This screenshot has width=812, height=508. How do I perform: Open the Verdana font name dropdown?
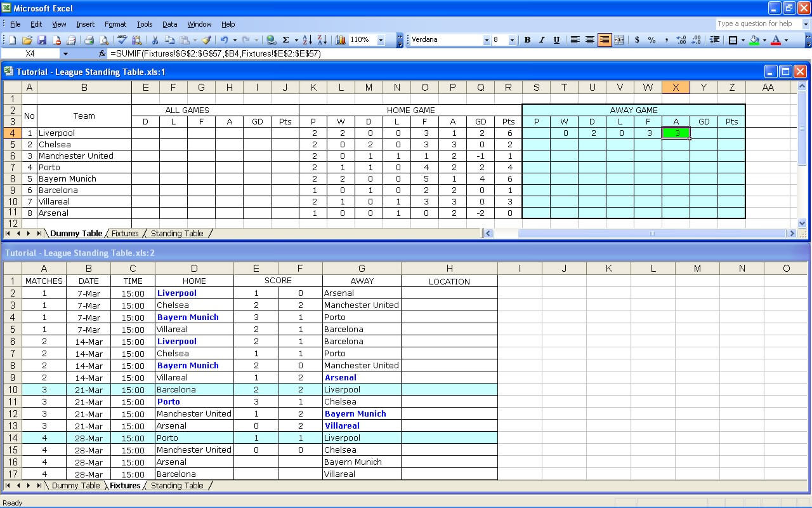(x=487, y=40)
